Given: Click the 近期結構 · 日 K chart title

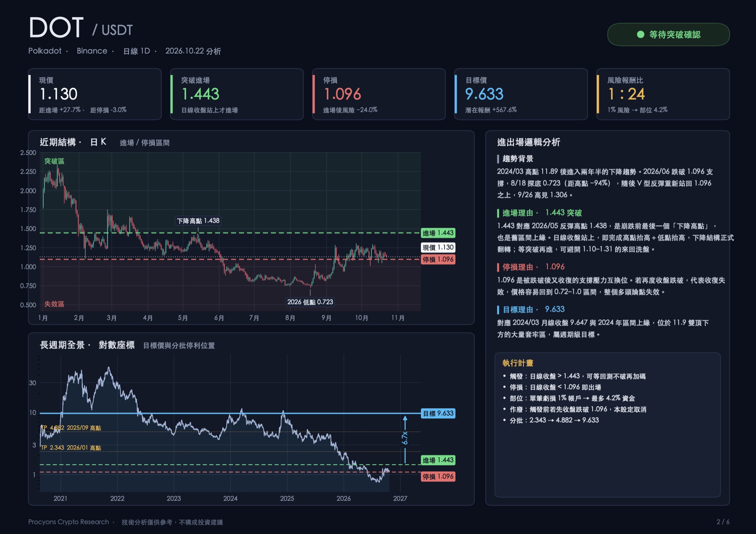Looking at the screenshot, I should (73, 142).
